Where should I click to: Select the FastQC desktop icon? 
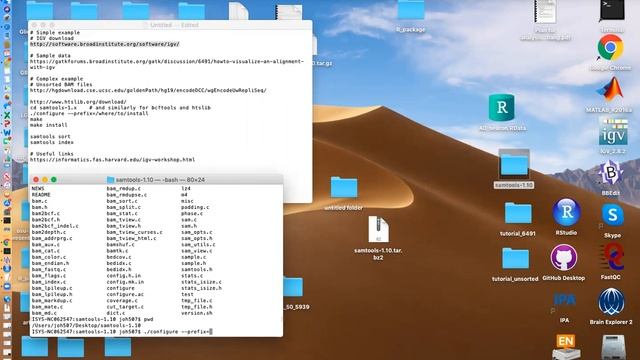pyautogui.click(x=611, y=257)
